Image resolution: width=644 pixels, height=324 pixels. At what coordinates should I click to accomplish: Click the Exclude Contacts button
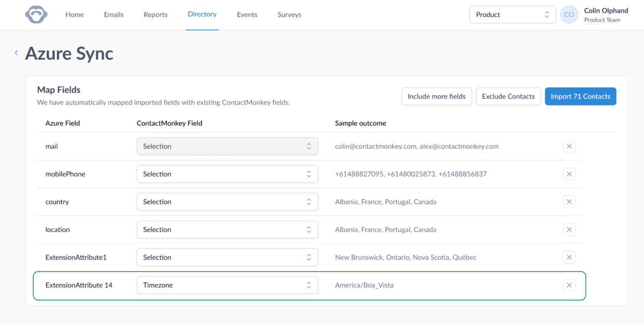click(x=508, y=97)
